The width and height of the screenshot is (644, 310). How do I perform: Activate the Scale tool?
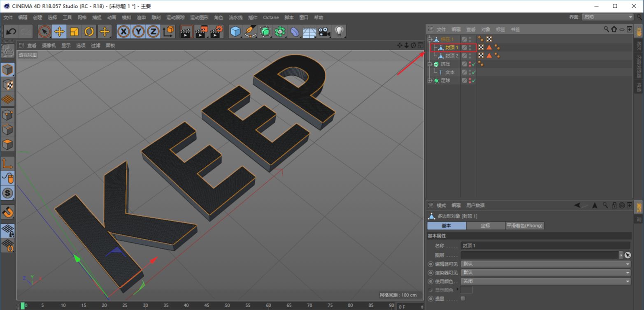[x=74, y=32]
